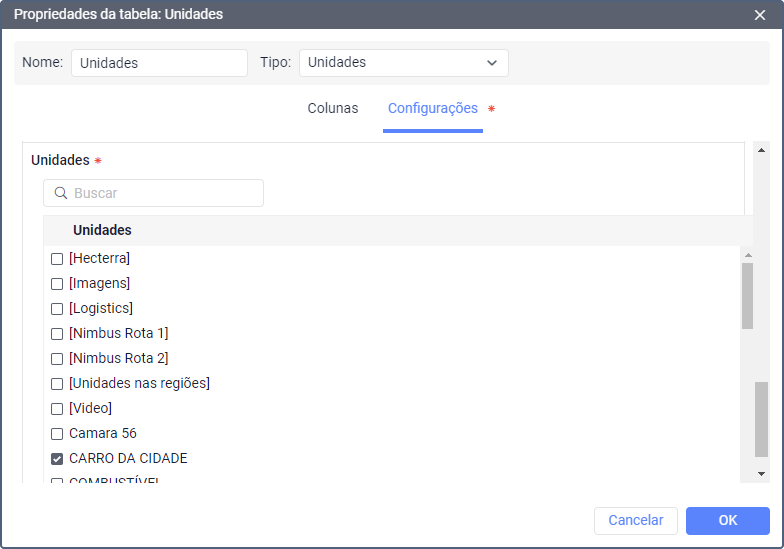Image resolution: width=784 pixels, height=549 pixels.
Task: Enable the [Imagens] checkbox
Action: [x=57, y=284]
